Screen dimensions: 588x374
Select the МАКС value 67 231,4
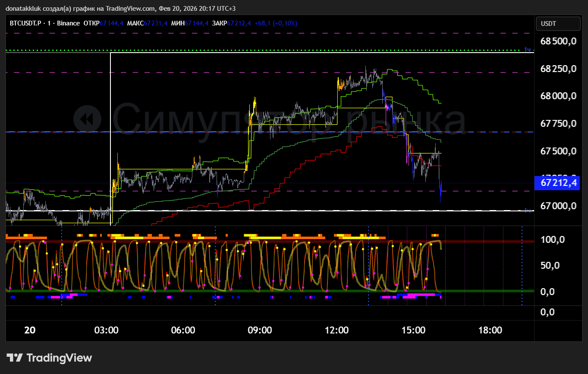pyautogui.click(x=155, y=23)
